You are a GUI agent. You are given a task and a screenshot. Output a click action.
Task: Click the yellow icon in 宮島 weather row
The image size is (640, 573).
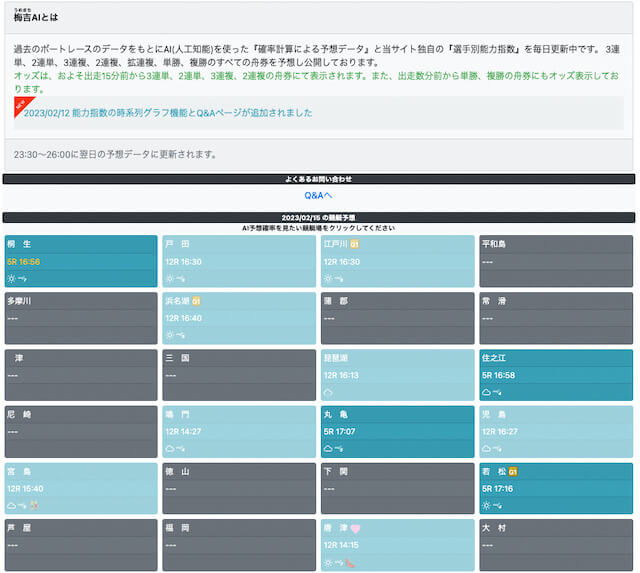pos(34,505)
